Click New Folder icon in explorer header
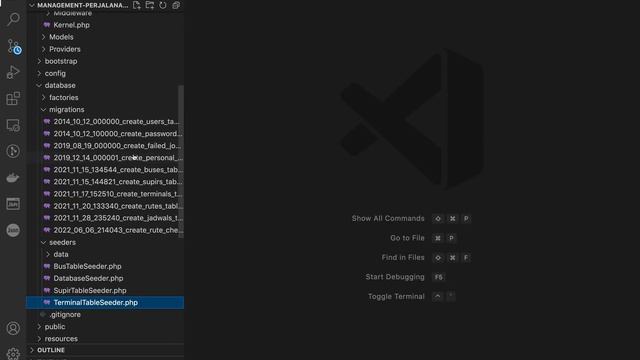Image resolution: width=640 pixels, height=360 pixels. (x=150, y=5)
